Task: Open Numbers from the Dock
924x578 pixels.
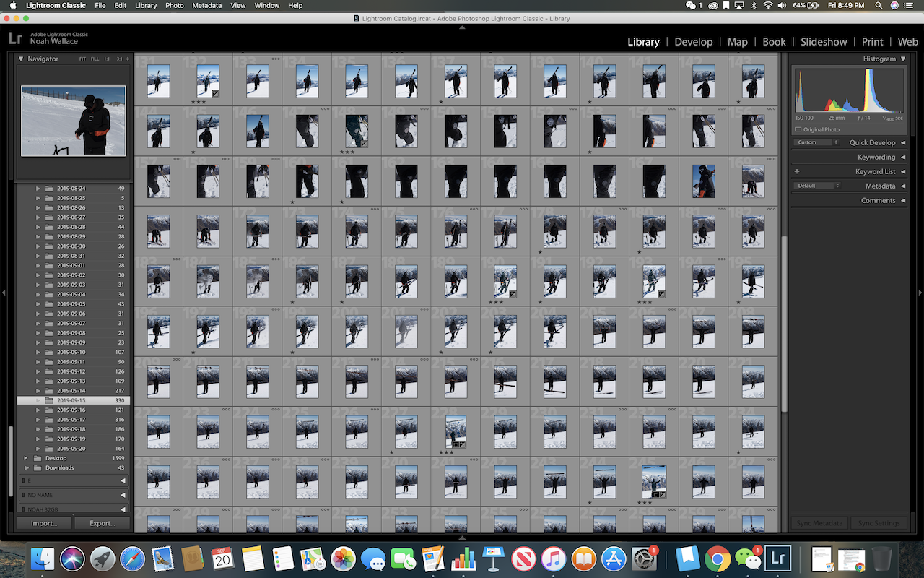Action: (463, 558)
